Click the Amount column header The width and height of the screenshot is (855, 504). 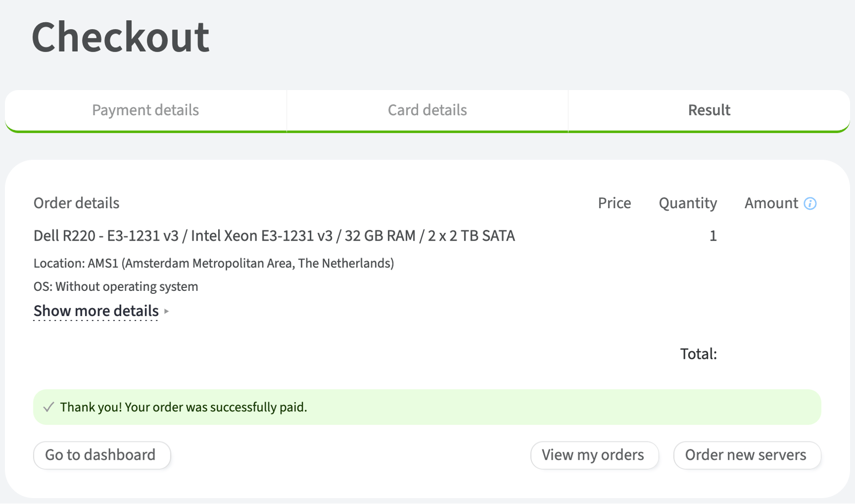tap(771, 203)
